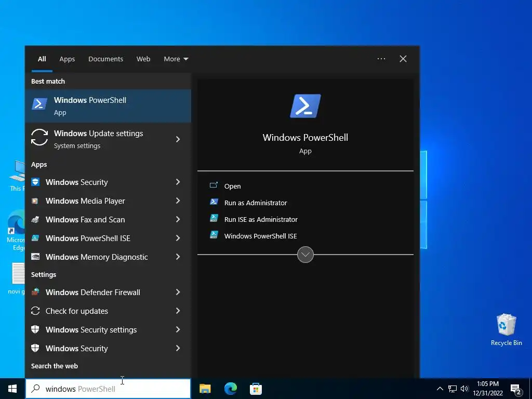
Task: Click the Run as Administrator PowerShell icon
Action: coord(214,202)
